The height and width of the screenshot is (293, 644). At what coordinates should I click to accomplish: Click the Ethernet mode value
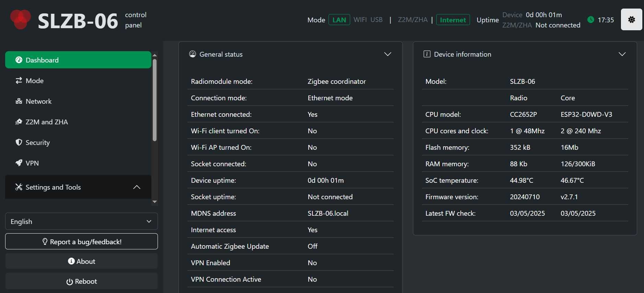tap(330, 98)
